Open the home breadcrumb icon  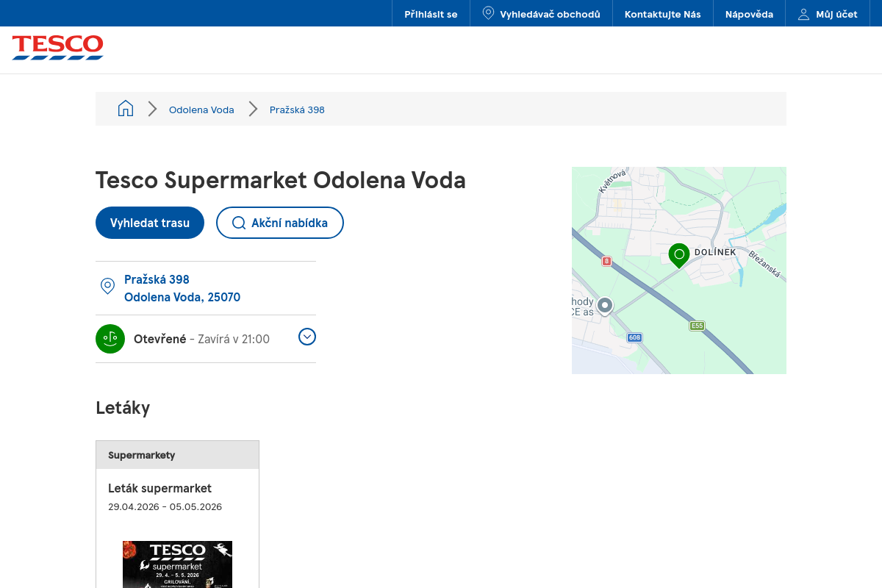click(126, 109)
